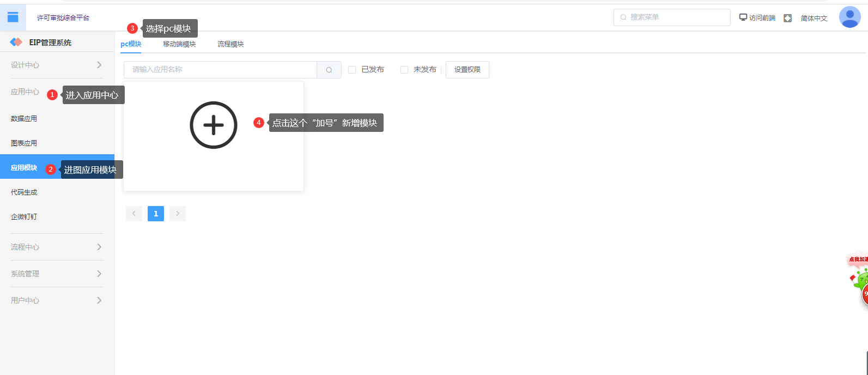Click the magnifier search button beside app name field
868x375 pixels.
[x=329, y=70]
